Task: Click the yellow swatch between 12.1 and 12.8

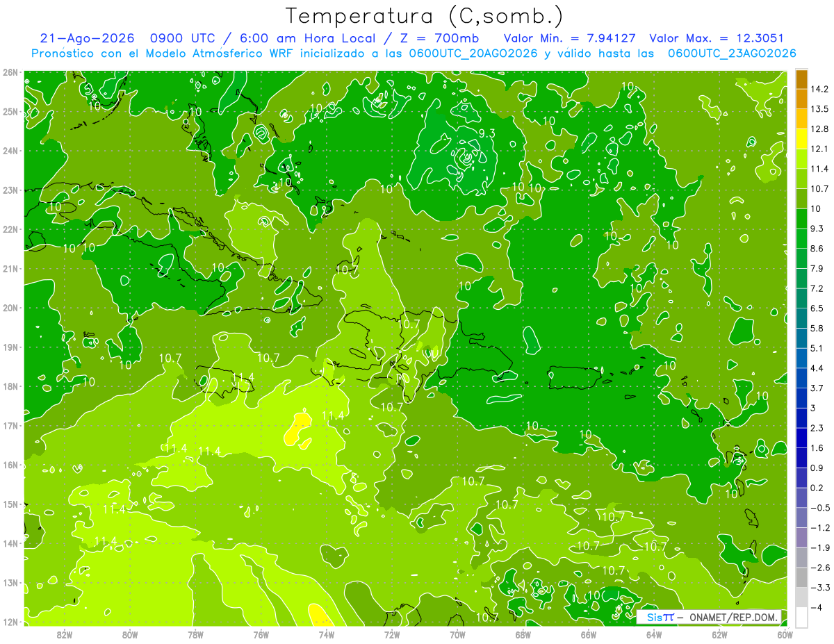Action: coord(801,139)
